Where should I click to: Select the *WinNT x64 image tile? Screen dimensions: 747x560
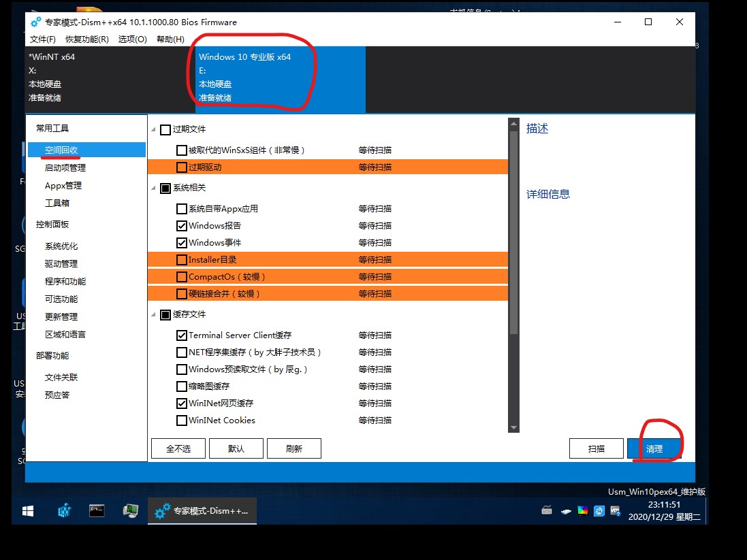click(x=110, y=80)
